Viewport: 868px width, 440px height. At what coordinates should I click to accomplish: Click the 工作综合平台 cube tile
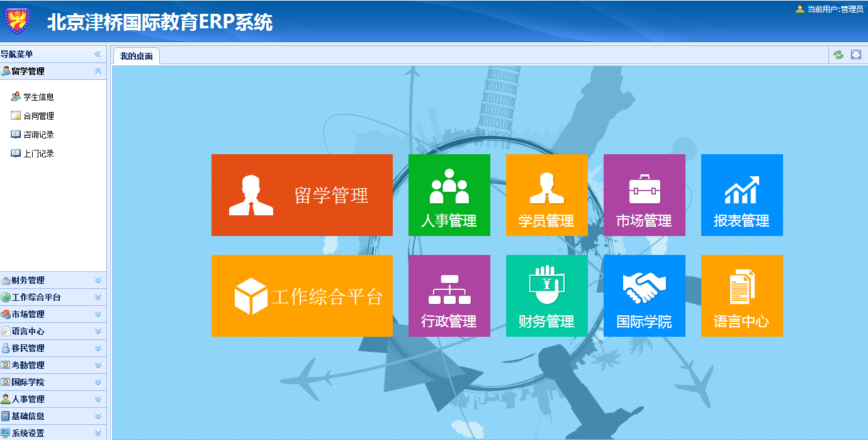(302, 296)
